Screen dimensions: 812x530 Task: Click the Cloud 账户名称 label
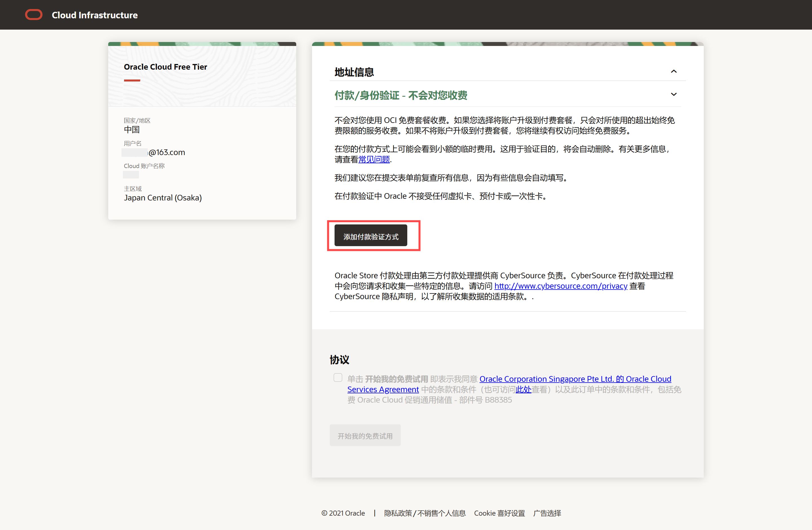pyautogui.click(x=144, y=166)
